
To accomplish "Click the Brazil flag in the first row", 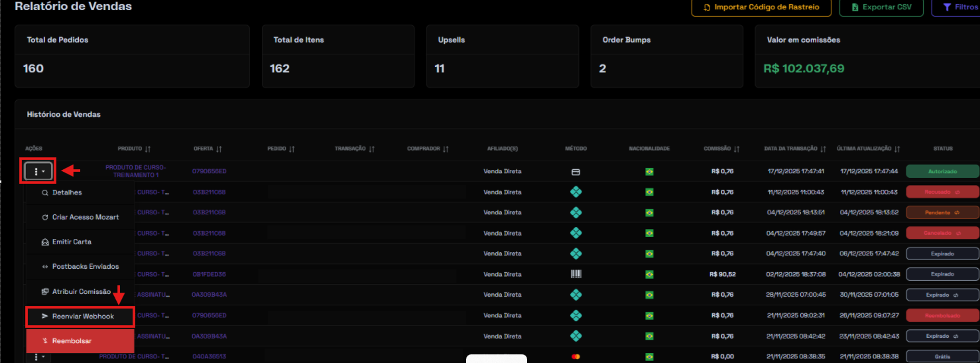I will [x=649, y=172].
